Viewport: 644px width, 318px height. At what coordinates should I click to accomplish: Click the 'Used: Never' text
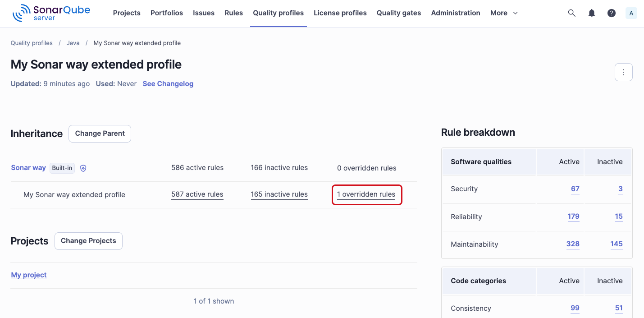[116, 84]
